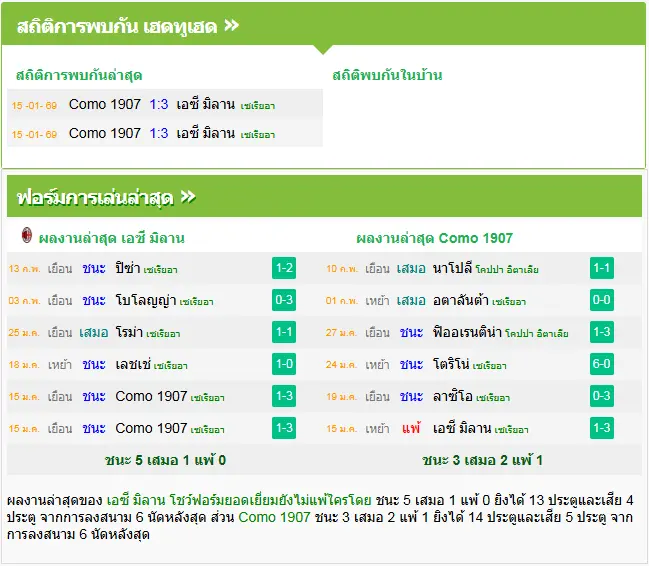
Task: Click เอซี มิลาน in Como's 15 ม.ค. row
Action: click(x=462, y=428)
